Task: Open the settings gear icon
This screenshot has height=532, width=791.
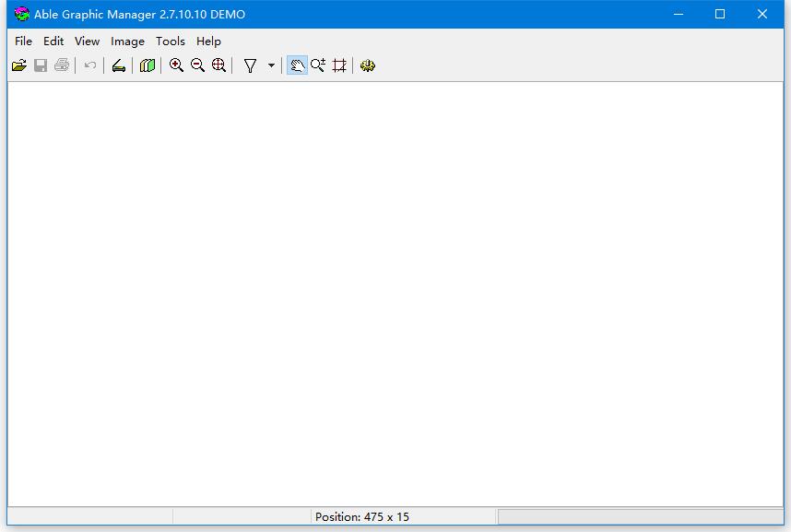Action: point(368,65)
